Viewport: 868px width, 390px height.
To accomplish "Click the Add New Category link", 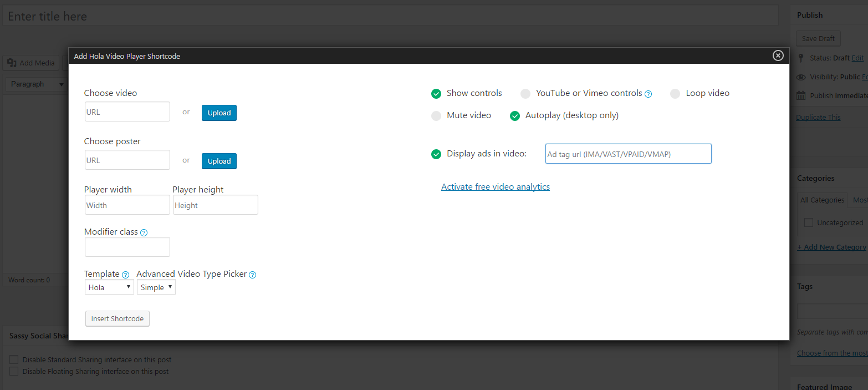I will point(831,247).
